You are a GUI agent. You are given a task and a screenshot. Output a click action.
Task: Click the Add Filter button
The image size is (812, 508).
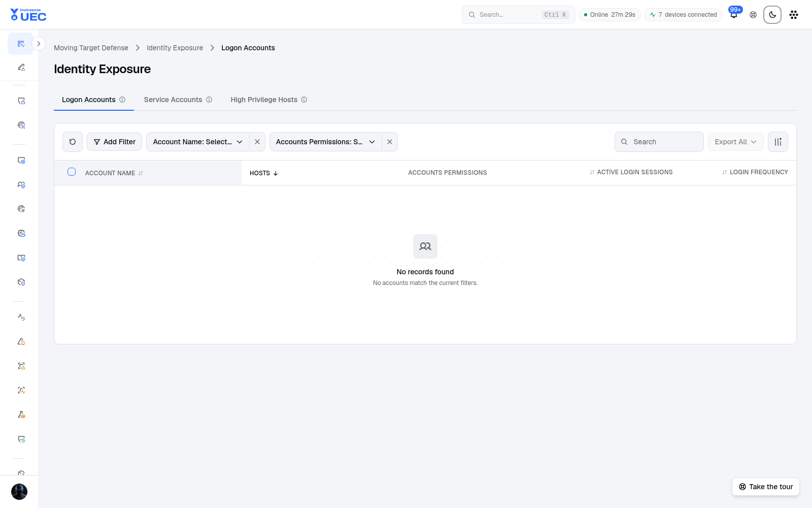click(x=115, y=142)
